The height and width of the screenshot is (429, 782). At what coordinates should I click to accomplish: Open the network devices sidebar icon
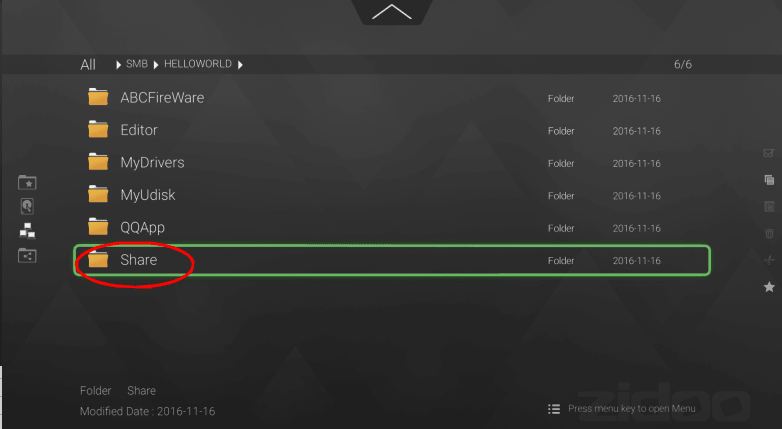(27, 230)
